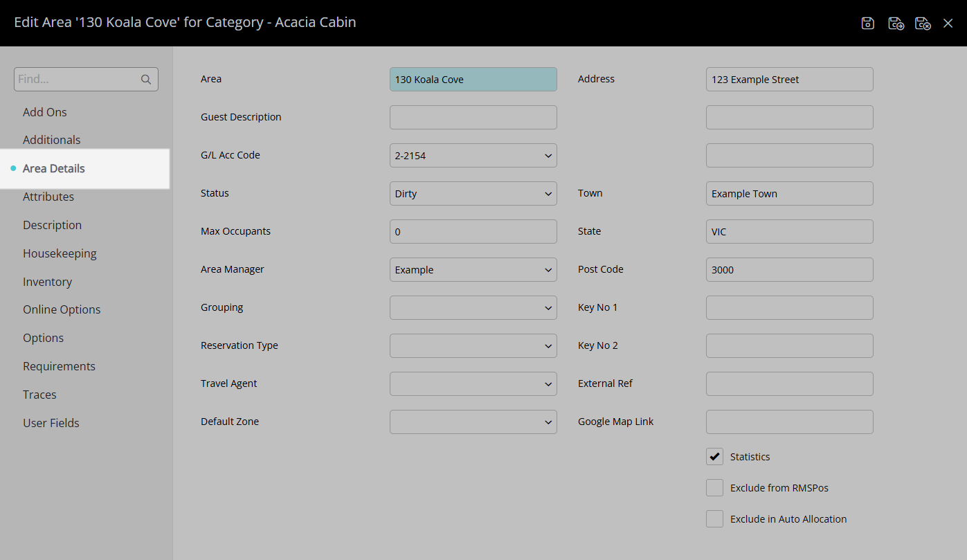Click the Area name field
The width and height of the screenshot is (967, 560).
(x=473, y=80)
